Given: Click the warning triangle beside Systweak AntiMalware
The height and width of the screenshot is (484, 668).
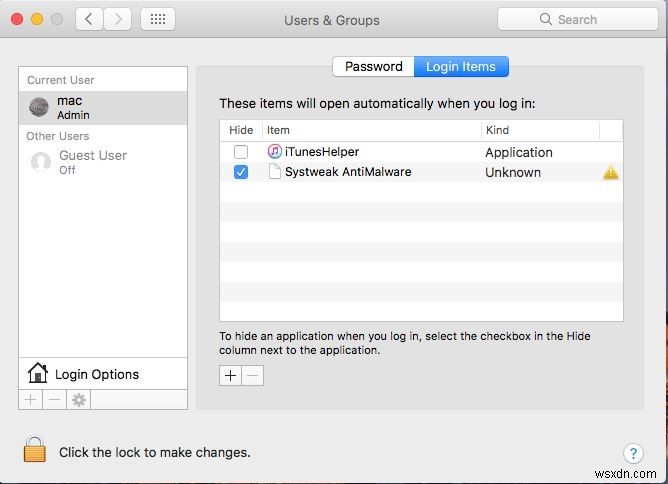Looking at the screenshot, I should coord(611,172).
